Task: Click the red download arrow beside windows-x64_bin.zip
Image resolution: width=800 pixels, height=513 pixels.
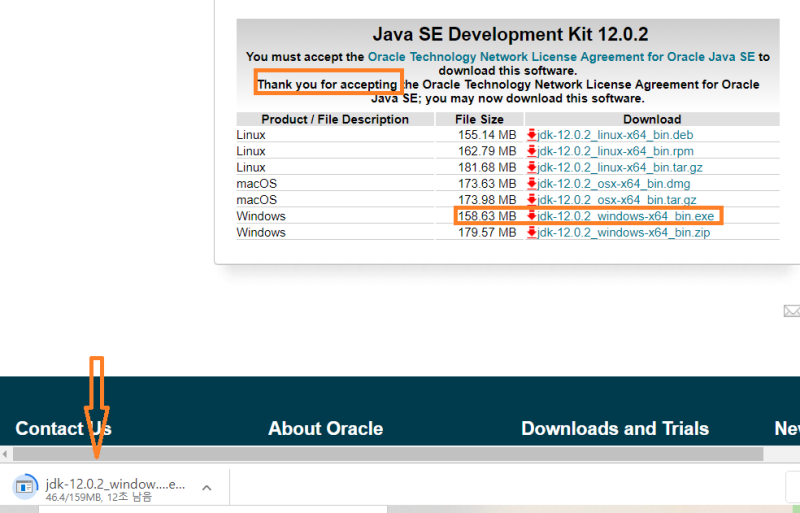Action: click(x=532, y=232)
